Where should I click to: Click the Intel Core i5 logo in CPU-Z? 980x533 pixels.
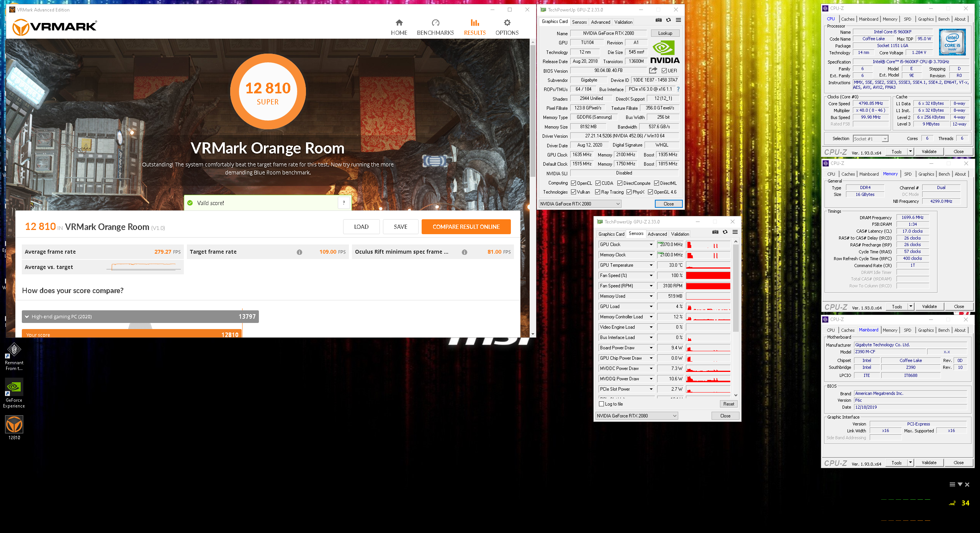tap(952, 42)
